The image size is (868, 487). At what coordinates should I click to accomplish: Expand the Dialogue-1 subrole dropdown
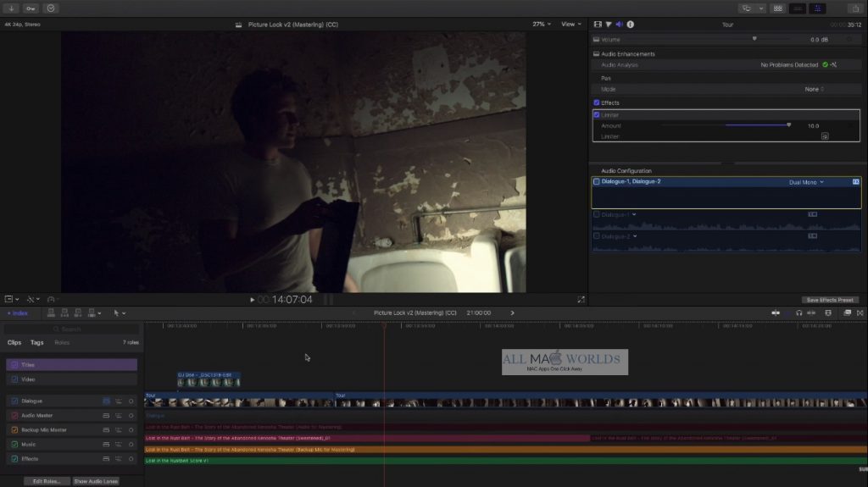634,215
